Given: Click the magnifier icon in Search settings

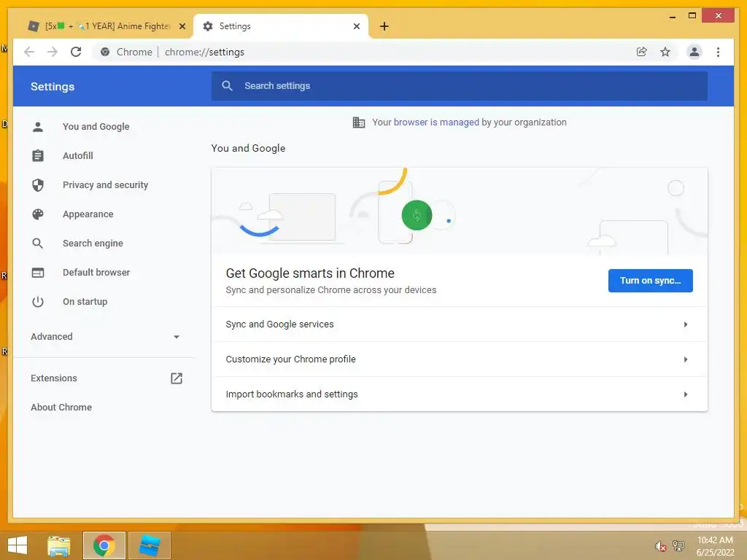Looking at the screenshot, I should click(228, 86).
